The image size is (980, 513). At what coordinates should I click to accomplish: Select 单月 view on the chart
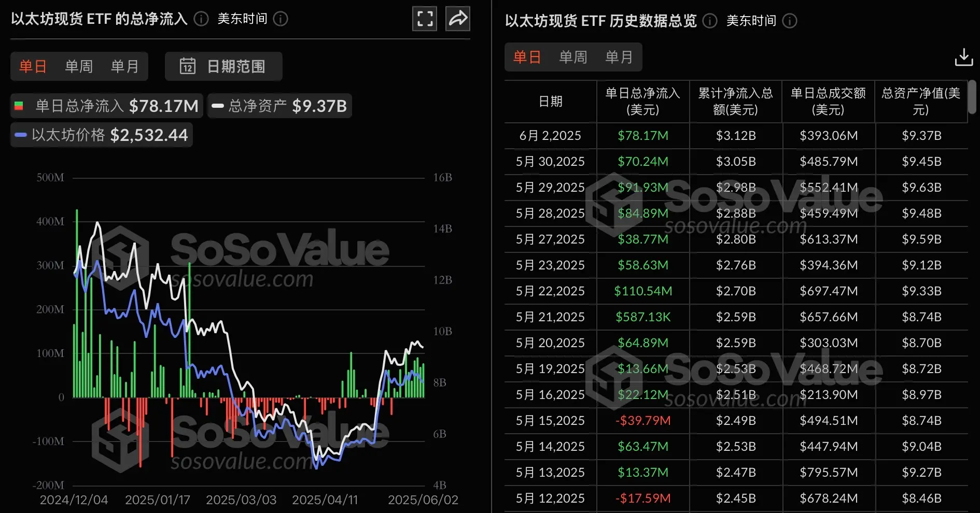click(x=124, y=66)
